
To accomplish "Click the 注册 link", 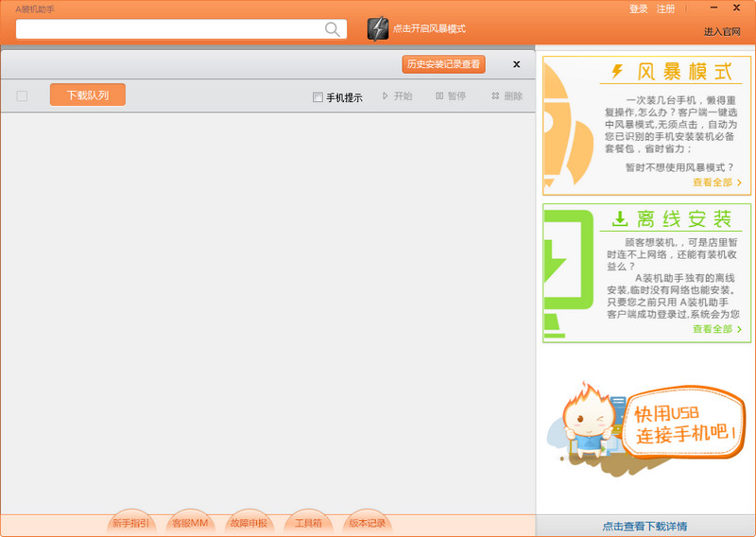I will (x=665, y=9).
